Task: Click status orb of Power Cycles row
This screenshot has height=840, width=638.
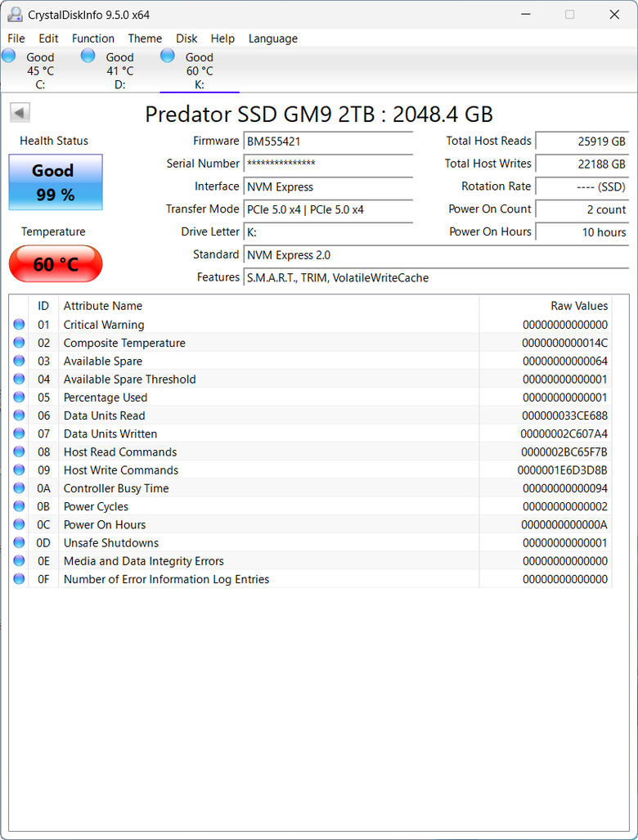Action: 19,506
